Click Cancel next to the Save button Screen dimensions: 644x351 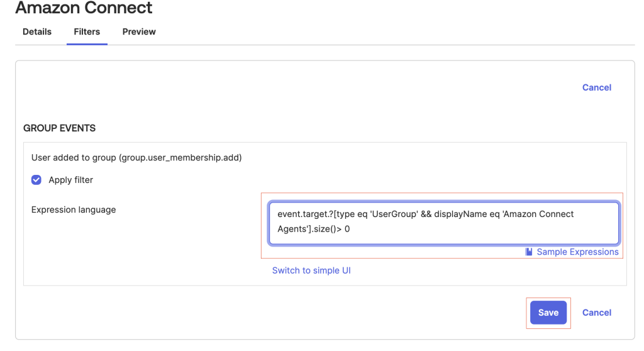(x=597, y=313)
